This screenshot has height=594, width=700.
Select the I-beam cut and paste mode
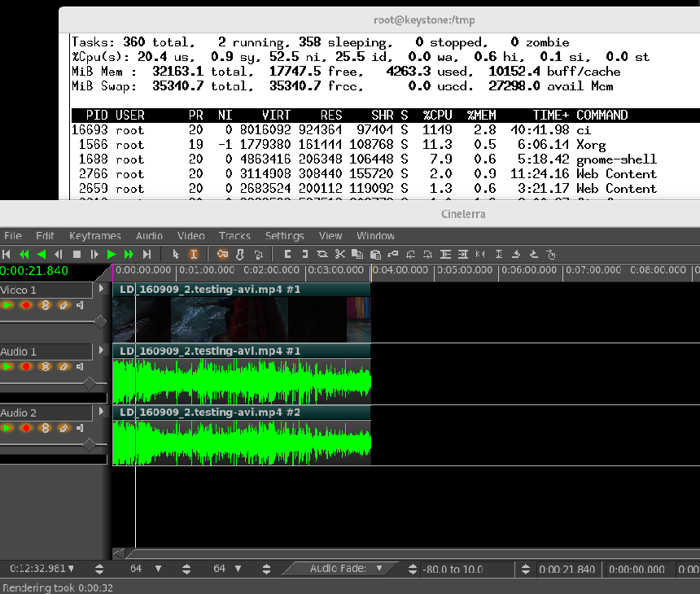point(194,255)
